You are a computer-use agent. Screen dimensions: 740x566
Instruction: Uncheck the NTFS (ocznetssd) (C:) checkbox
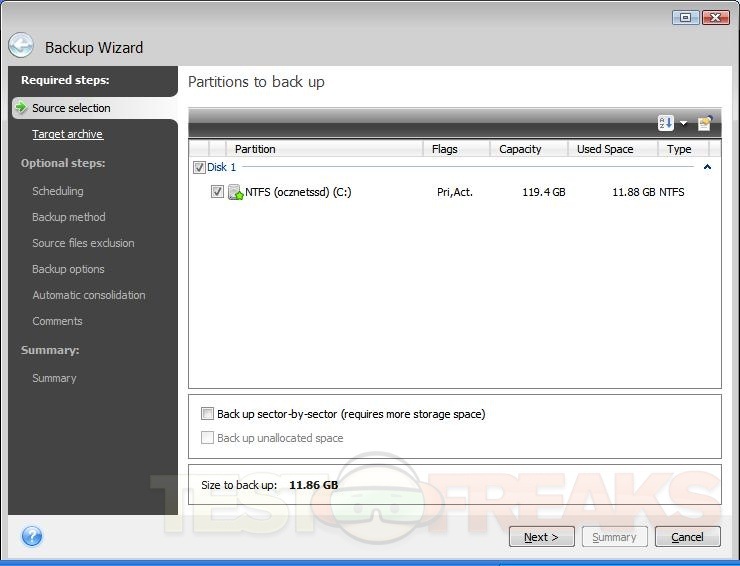click(217, 192)
